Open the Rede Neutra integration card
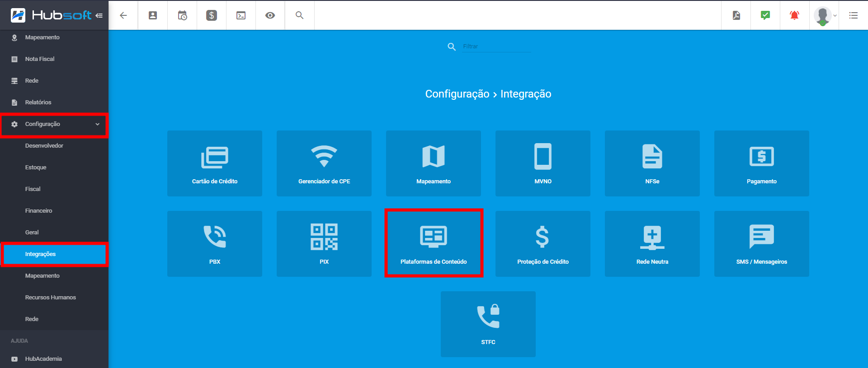This screenshot has height=368, width=868. coord(652,244)
